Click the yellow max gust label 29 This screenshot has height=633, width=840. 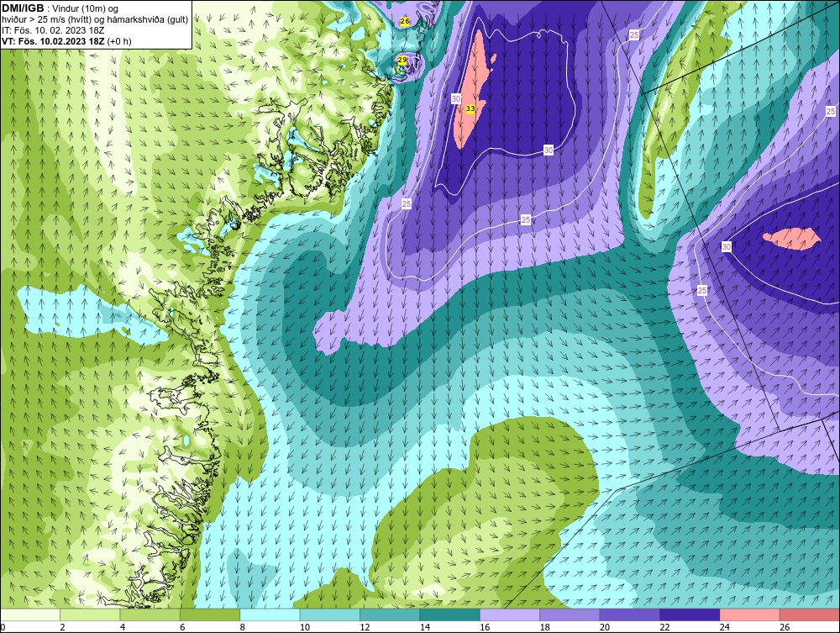402,61
